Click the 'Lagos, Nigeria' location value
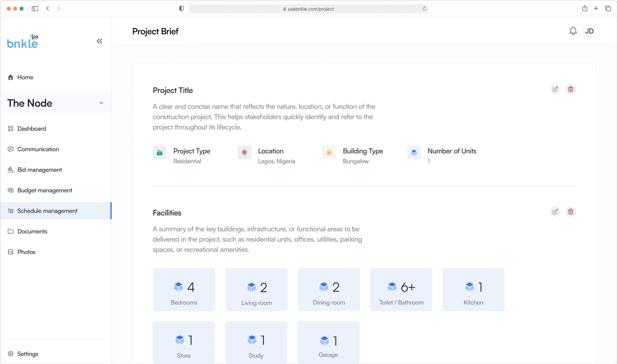This screenshot has width=617, height=364. click(277, 161)
